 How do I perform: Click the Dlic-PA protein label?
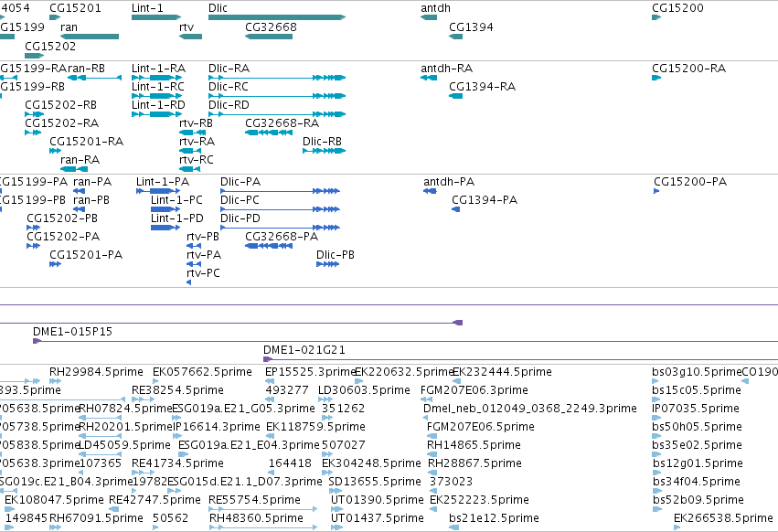pos(240,182)
